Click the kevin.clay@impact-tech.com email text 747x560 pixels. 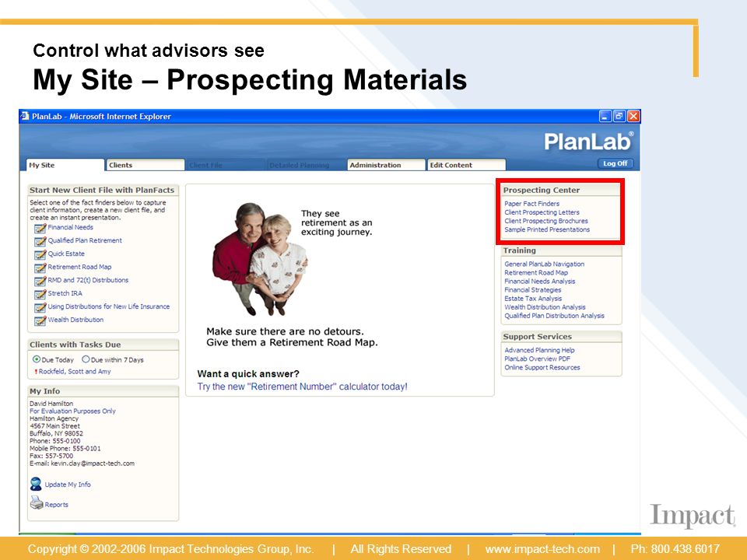pyautogui.click(x=93, y=464)
